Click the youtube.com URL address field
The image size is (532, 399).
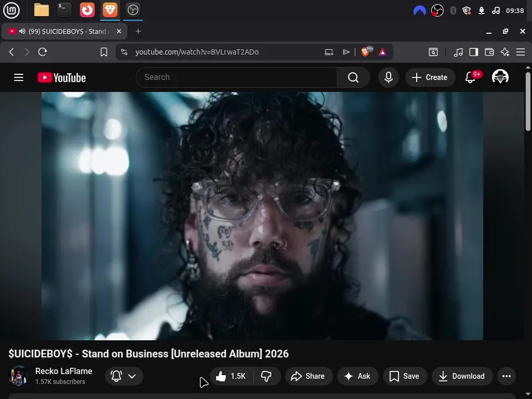(197, 52)
